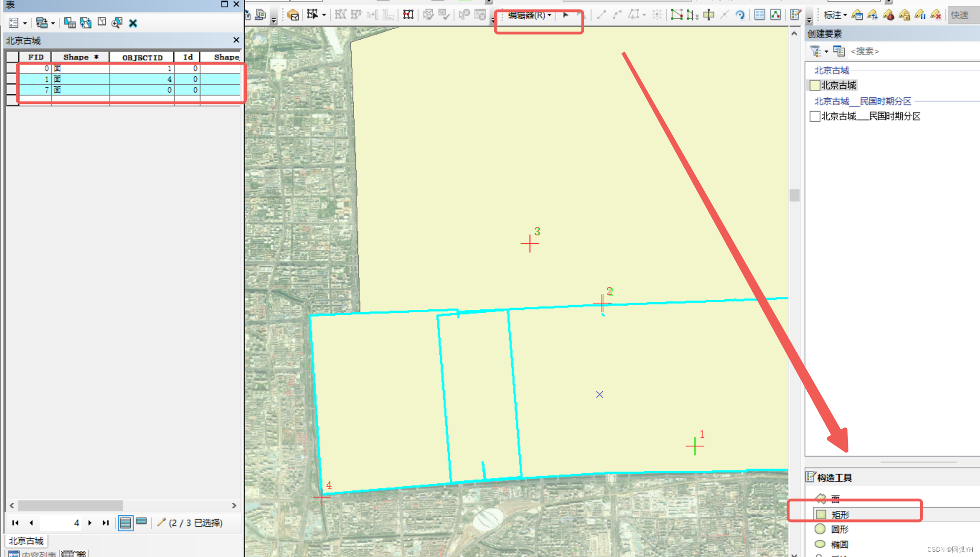Switch to the 北京古城 table tab
This screenshot has width=980, height=557.
26,541
